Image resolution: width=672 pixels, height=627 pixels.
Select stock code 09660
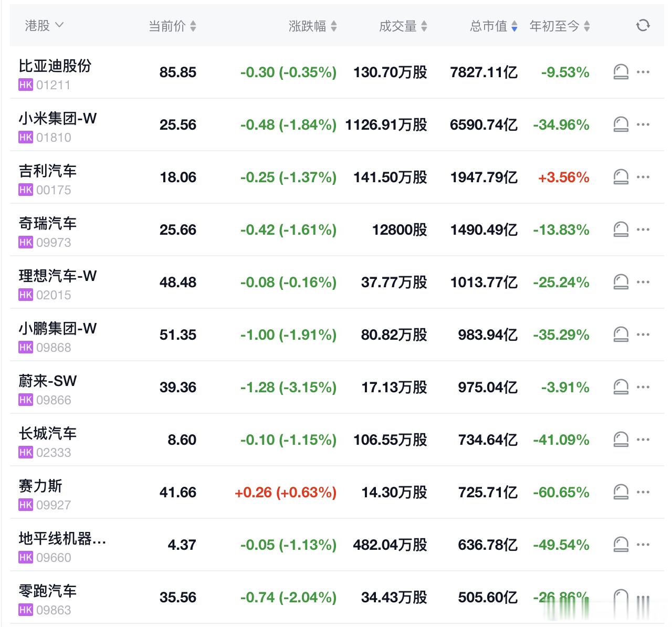[x=54, y=558]
